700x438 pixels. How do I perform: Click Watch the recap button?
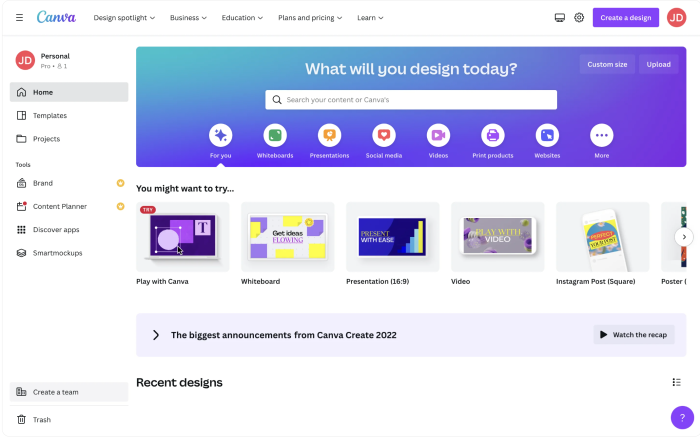coord(633,334)
